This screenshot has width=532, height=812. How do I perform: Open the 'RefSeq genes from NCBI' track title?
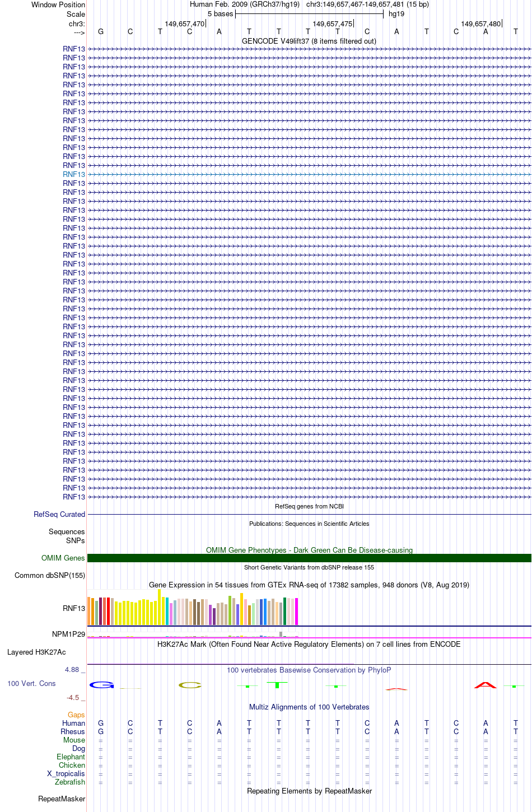(x=309, y=506)
